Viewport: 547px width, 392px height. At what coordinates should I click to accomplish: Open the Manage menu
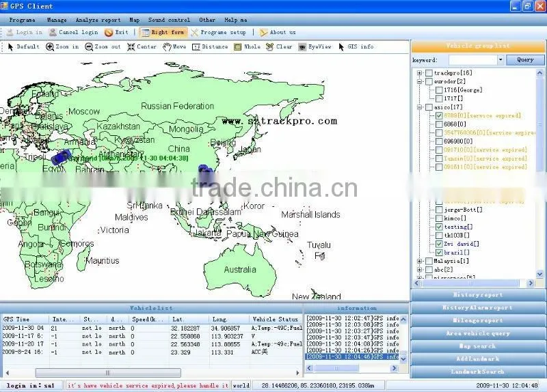coord(57,20)
